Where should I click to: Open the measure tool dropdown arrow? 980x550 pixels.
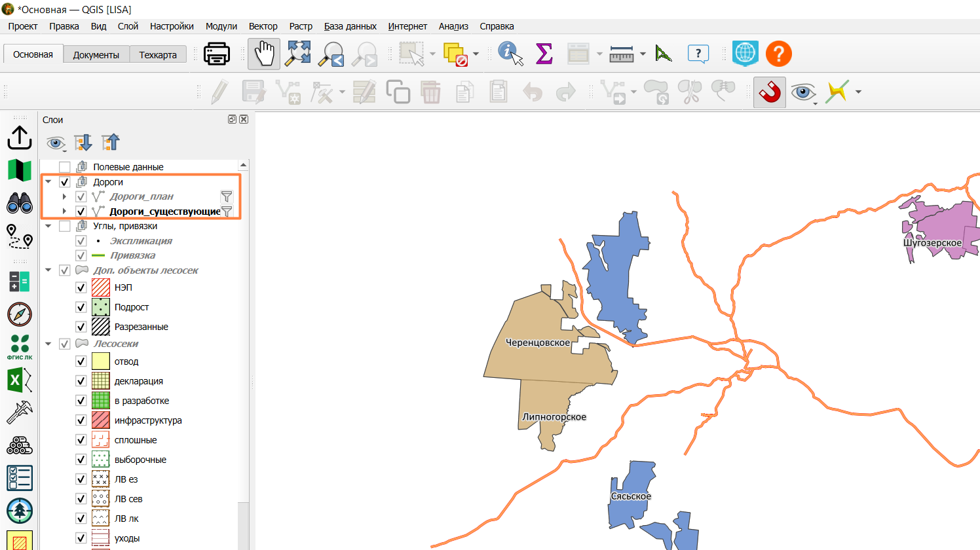[643, 54]
